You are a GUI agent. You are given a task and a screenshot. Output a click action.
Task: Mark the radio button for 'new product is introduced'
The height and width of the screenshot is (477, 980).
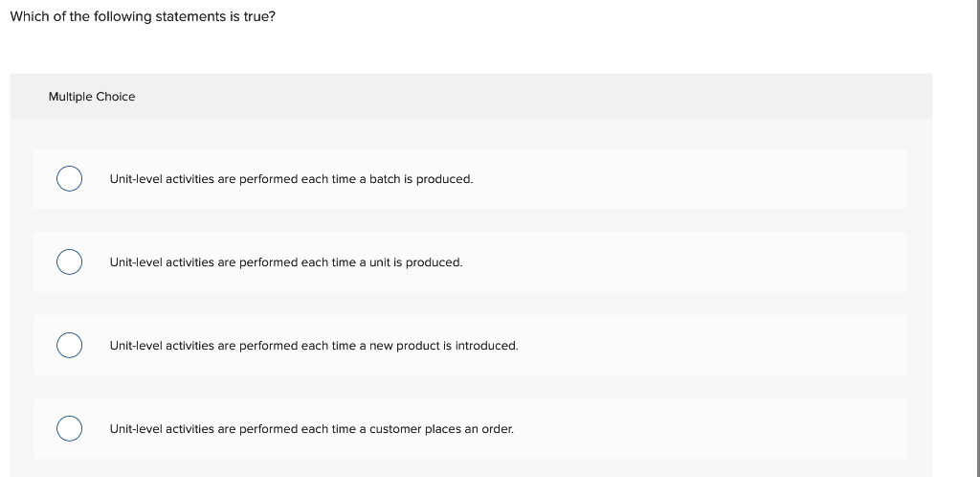click(x=69, y=346)
